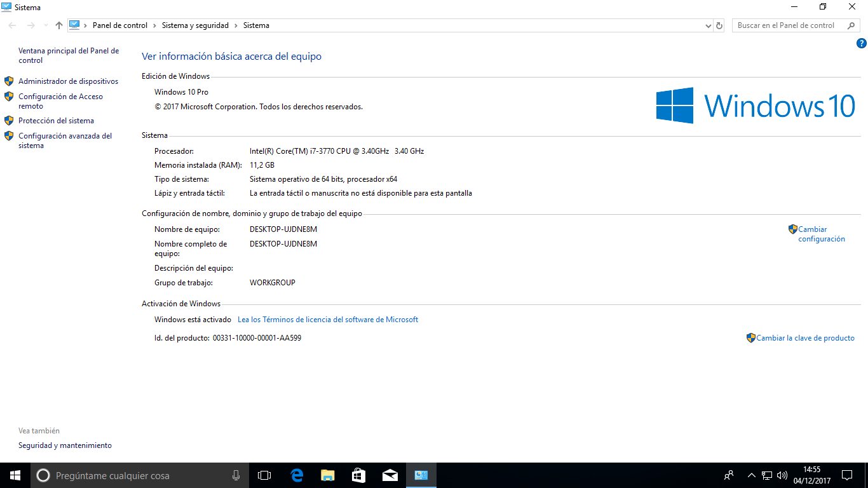The height and width of the screenshot is (488, 868).
Task: Open Microsoft Store from taskbar
Action: click(358, 475)
